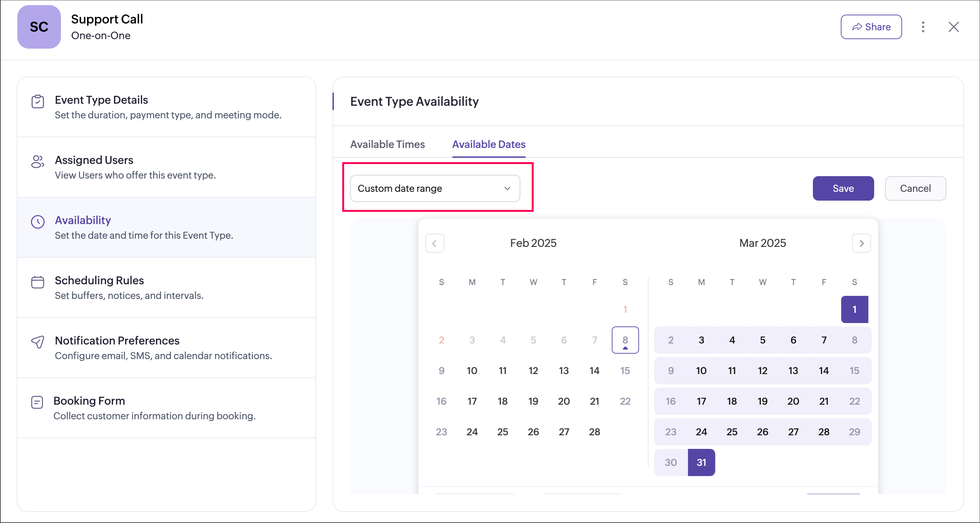Select March 31 as range end
Viewport: 980px width, 523px height.
click(701, 462)
